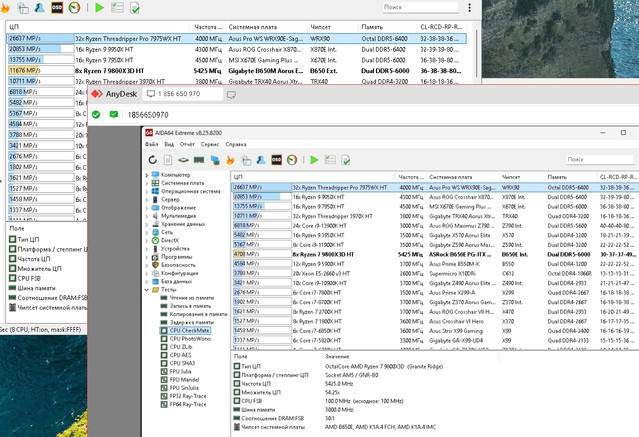The height and width of the screenshot is (437, 639).
Task: Select the Копирование в памяти test
Action: (x=198, y=314)
